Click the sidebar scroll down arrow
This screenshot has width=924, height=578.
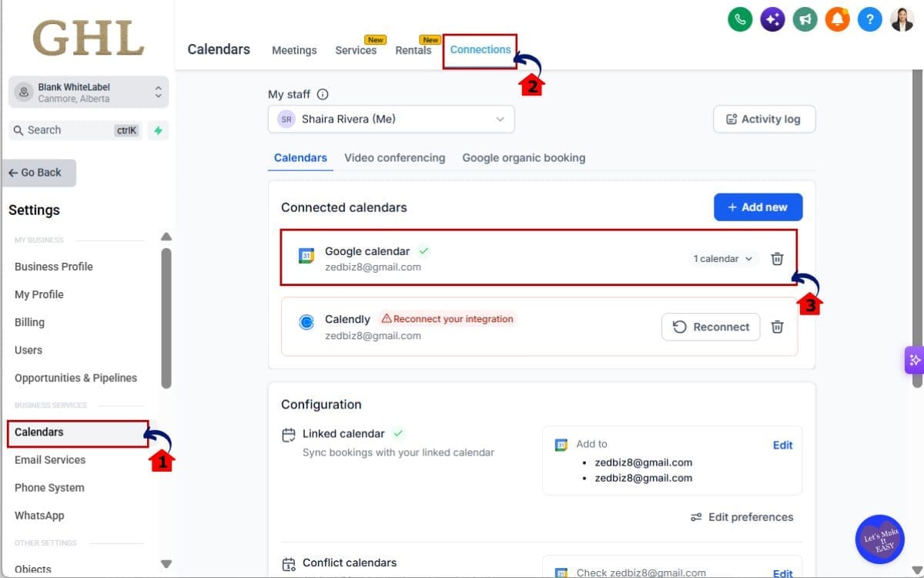click(166, 564)
